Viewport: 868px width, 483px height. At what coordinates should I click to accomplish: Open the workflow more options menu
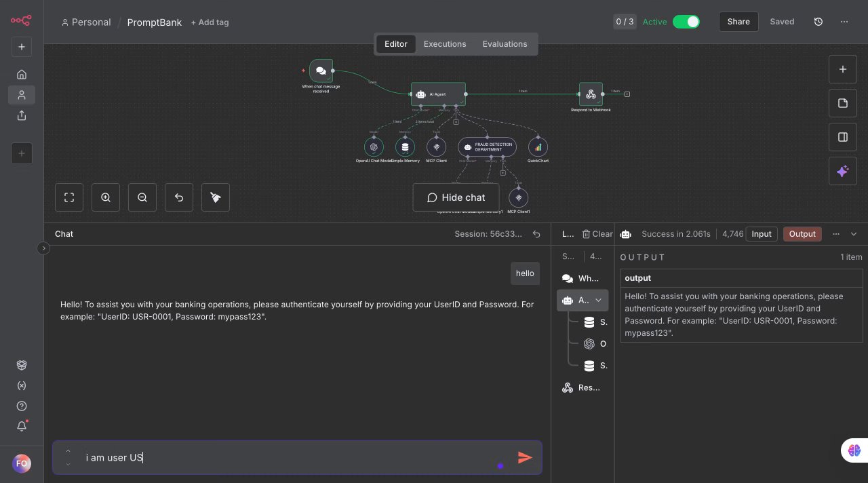click(844, 22)
